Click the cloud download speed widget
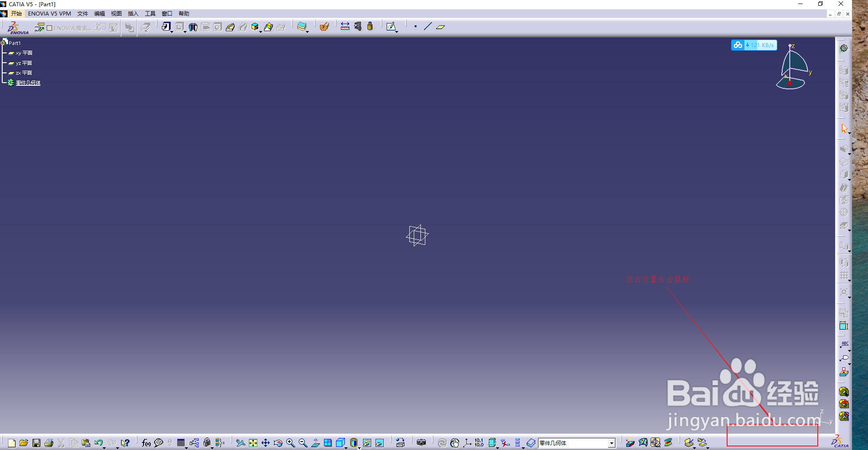 coord(754,45)
